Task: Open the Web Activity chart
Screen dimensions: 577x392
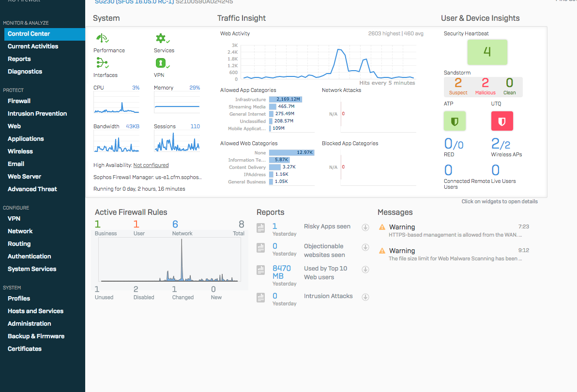Action: (329, 62)
